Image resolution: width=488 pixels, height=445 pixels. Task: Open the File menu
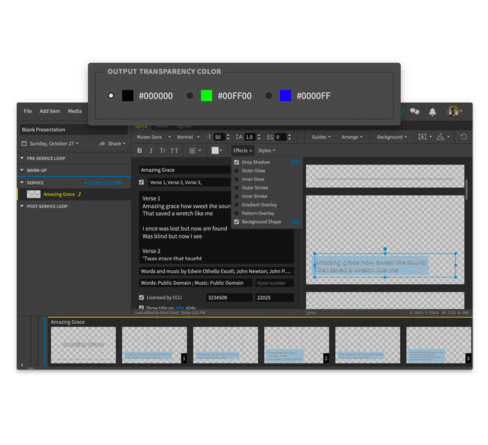click(x=28, y=111)
